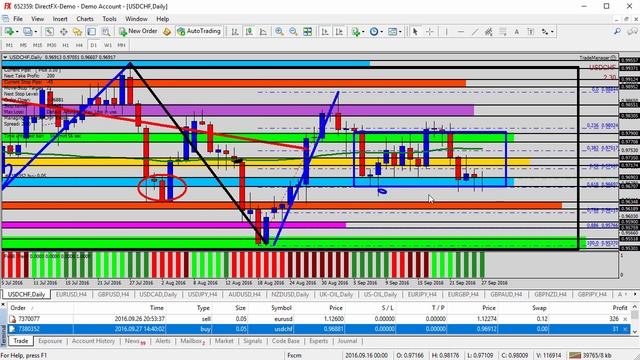Open the File menu
Screen dimensions: 640x360
[x=18, y=19]
